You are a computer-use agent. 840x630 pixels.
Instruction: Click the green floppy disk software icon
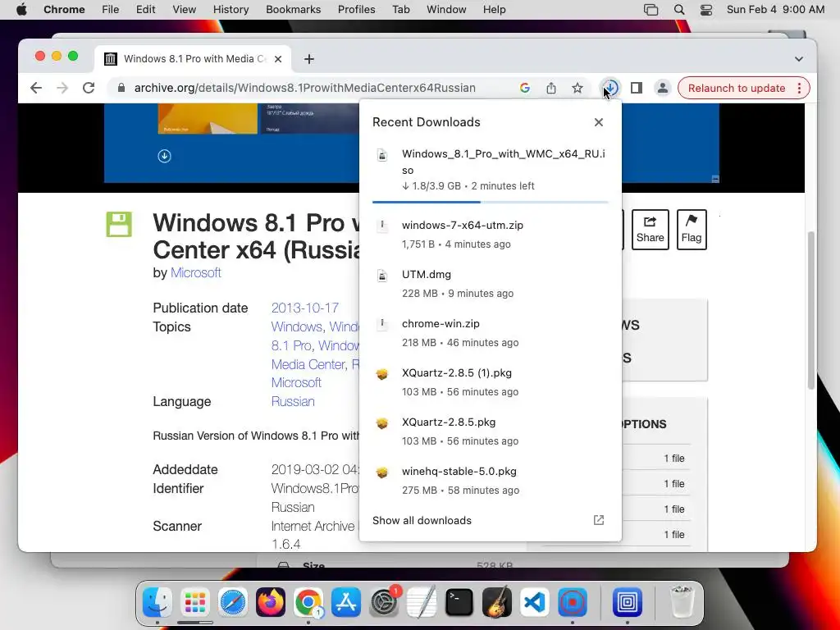(119, 225)
